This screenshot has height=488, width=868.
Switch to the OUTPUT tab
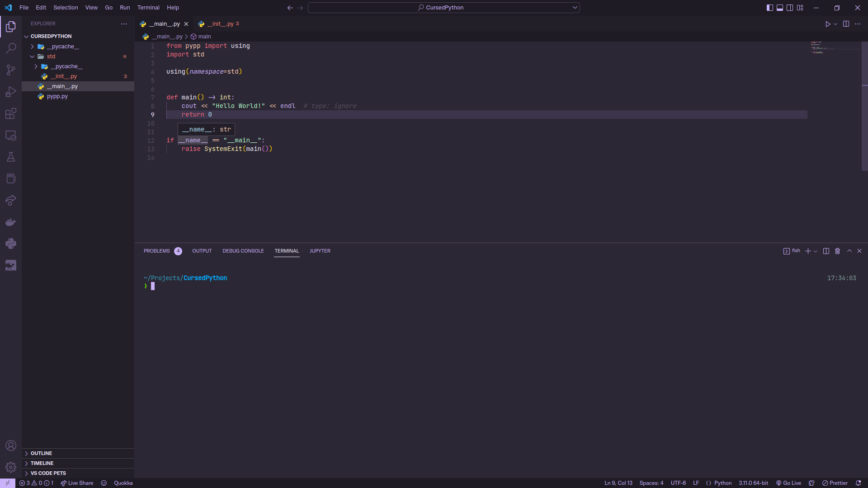coord(202,251)
